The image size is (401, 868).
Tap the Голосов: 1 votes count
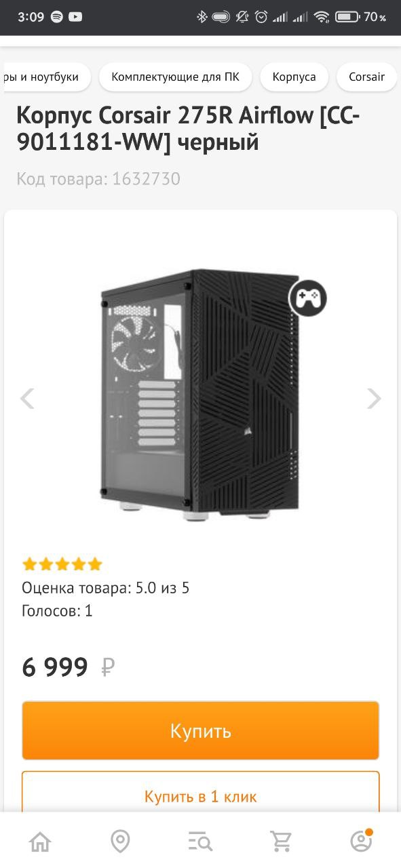(57, 611)
